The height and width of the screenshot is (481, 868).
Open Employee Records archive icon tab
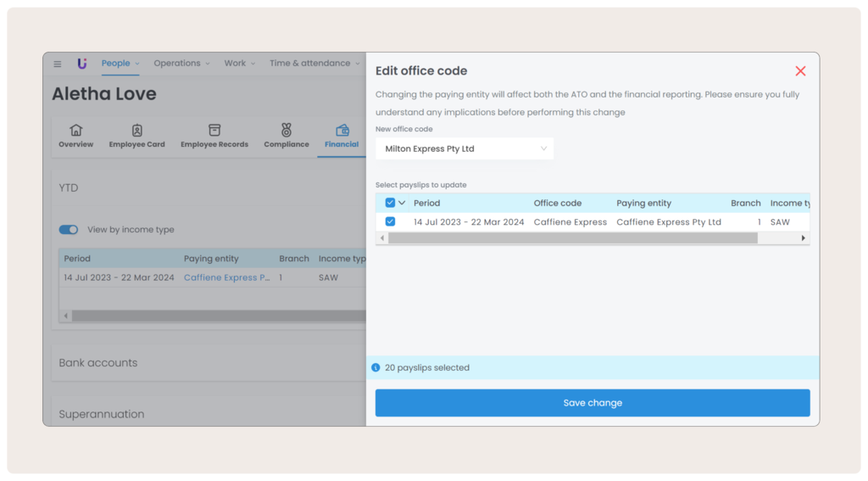[x=214, y=136]
